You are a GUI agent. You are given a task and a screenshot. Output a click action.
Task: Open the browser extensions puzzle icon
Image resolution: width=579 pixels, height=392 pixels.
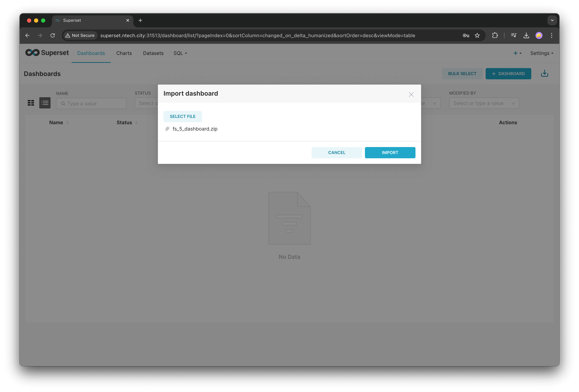click(495, 35)
